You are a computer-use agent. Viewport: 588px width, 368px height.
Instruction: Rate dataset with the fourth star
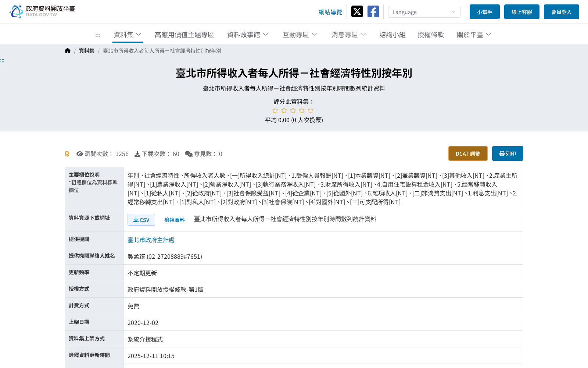pyautogui.click(x=302, y=110)
